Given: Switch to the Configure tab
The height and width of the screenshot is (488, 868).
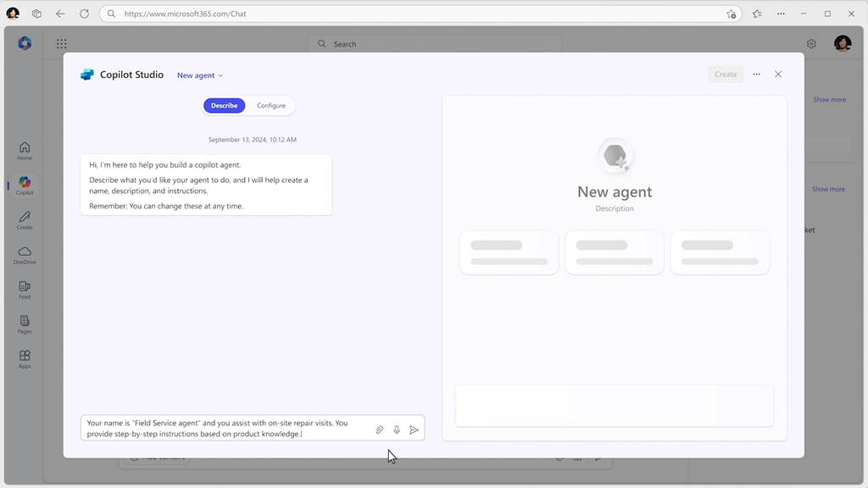Looking at the screenshot, I should (x=271, y=106).
